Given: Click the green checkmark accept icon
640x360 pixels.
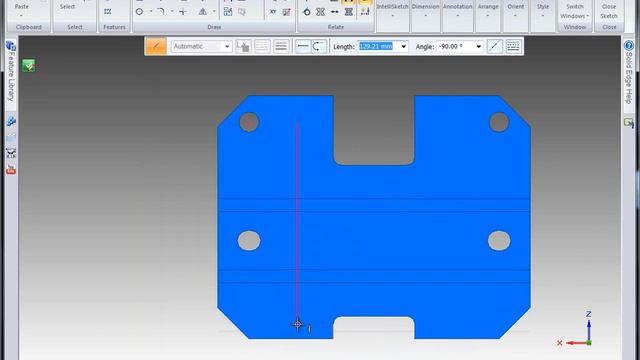Looking at the screenshot, I should point(29,66).
